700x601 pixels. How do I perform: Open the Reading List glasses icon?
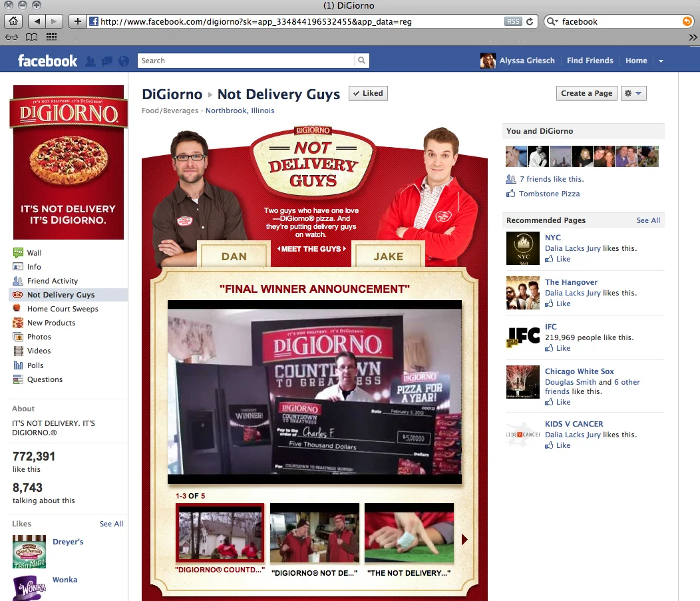click(x=11, y=37)
